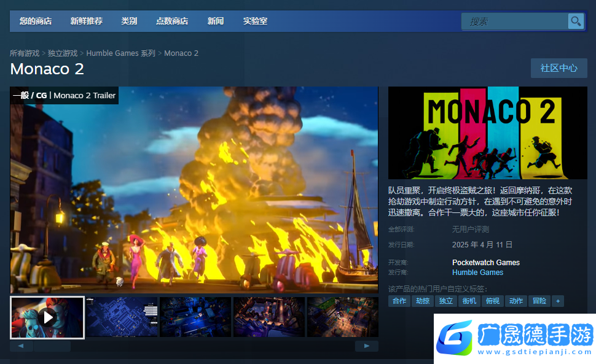The width and height of the screenshot is (596, 364).
Task: Go to the 点数商店 tab
Action: (x=172, y=21)
